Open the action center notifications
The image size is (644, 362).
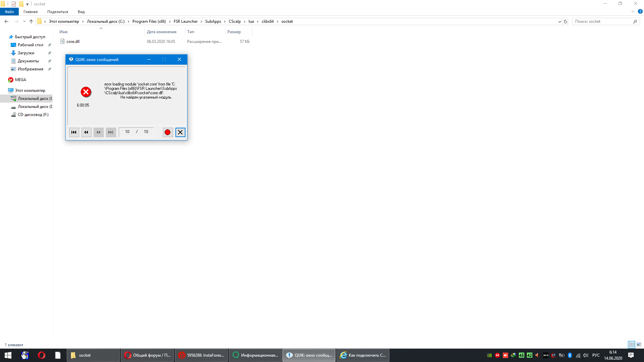(631, 355)
